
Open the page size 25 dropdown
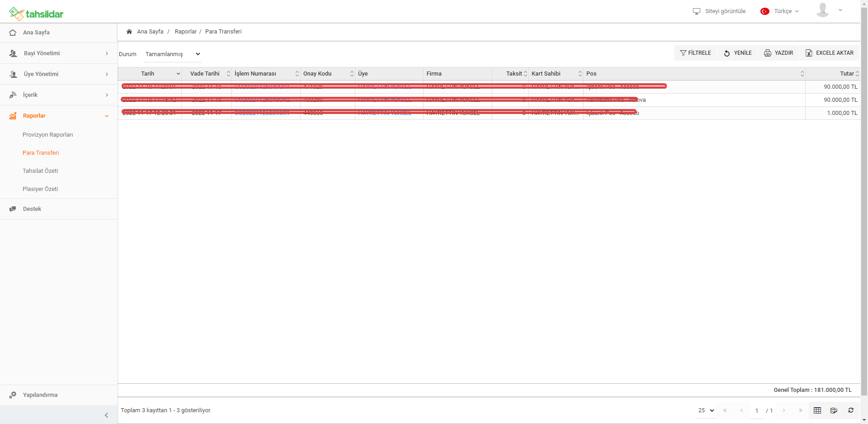coord(706,410)
